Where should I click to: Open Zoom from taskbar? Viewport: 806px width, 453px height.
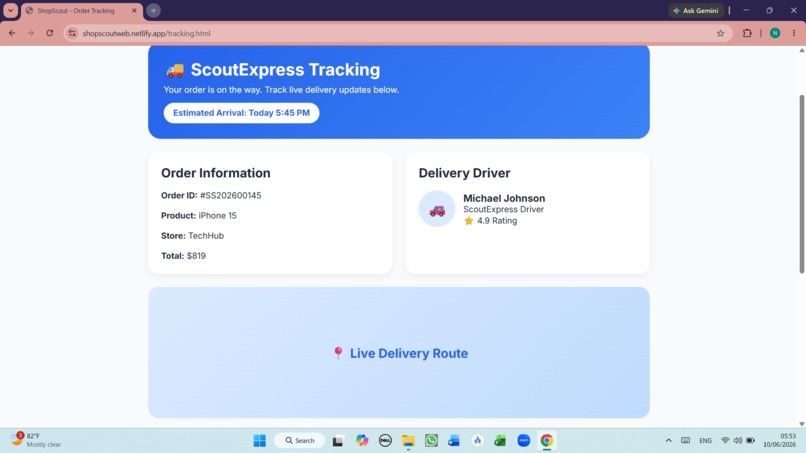(x=523, y=440)
